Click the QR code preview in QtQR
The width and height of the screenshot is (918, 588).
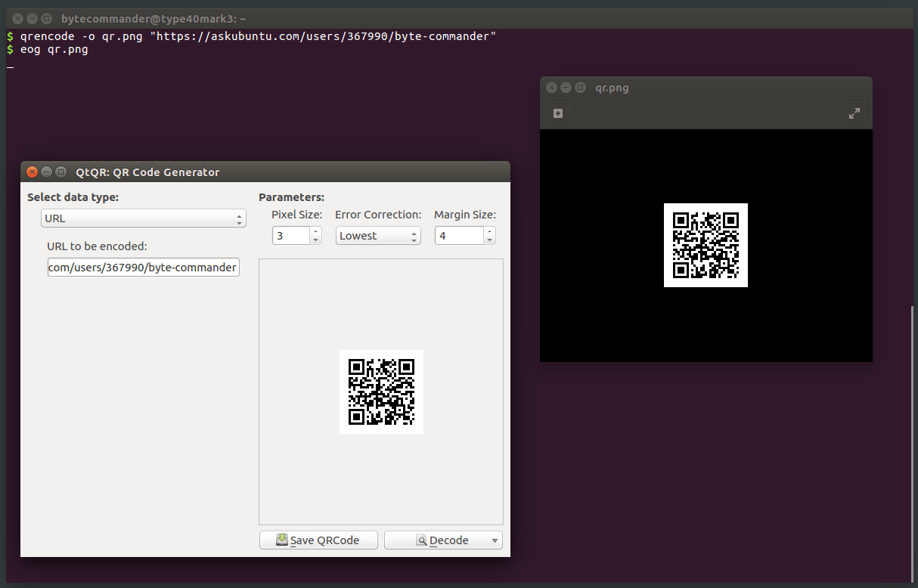pos(381,391)
